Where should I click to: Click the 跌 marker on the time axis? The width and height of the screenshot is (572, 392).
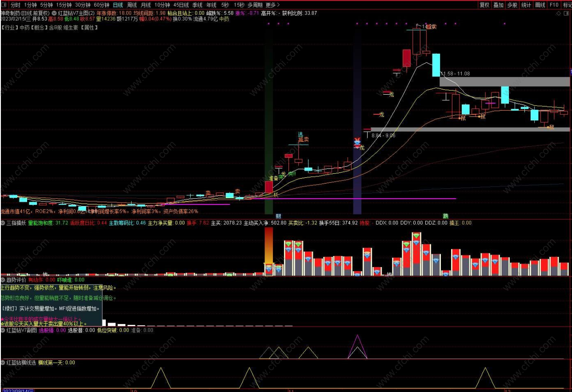pos(445,216)
